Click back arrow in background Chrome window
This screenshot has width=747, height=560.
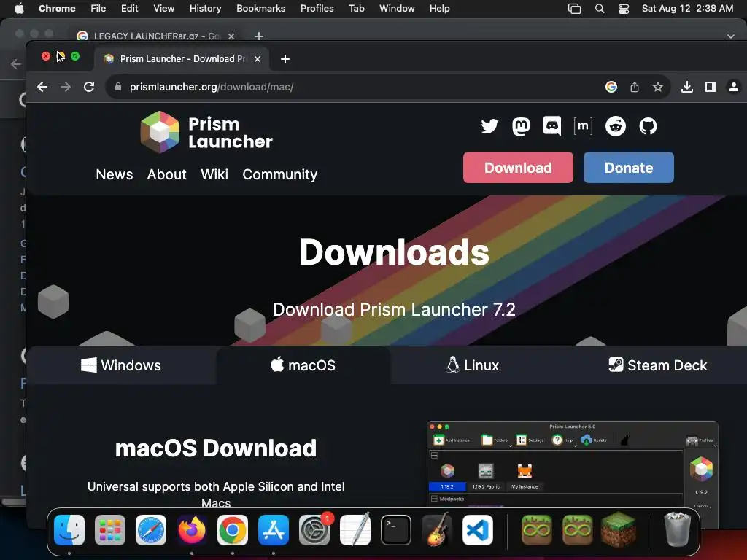tap(16, 64)
